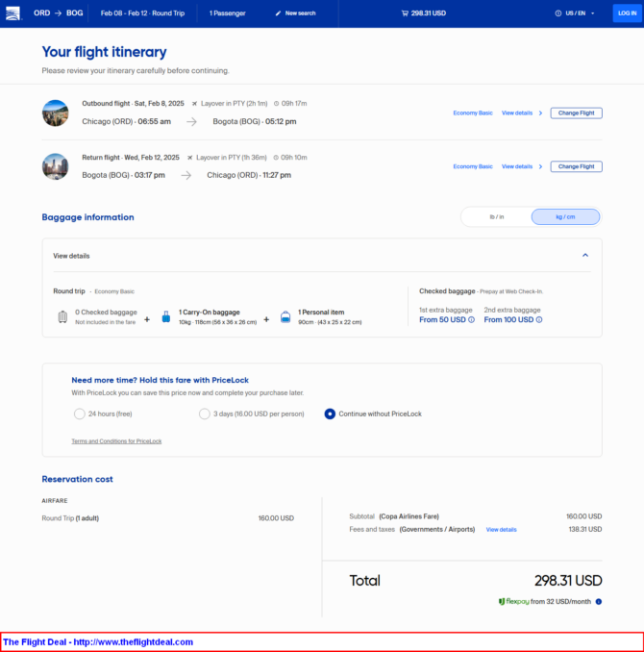Click the Copa Airlines logo in header
Image resolution: width=644 pixels, height=652 pixels.
pyautogui.click(x=12, y=13)
